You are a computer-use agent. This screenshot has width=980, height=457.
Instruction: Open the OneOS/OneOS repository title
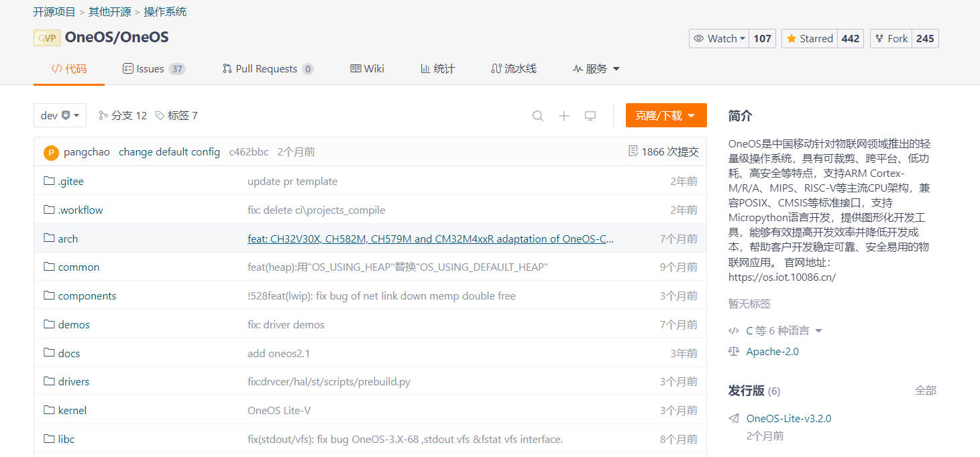pos(117,38)
